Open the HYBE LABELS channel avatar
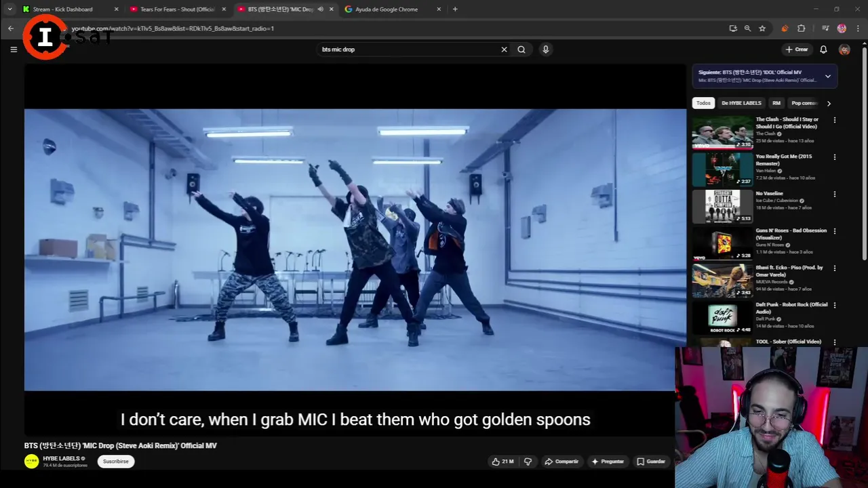This screenshot has height=488, width=868. click(31, 462)
